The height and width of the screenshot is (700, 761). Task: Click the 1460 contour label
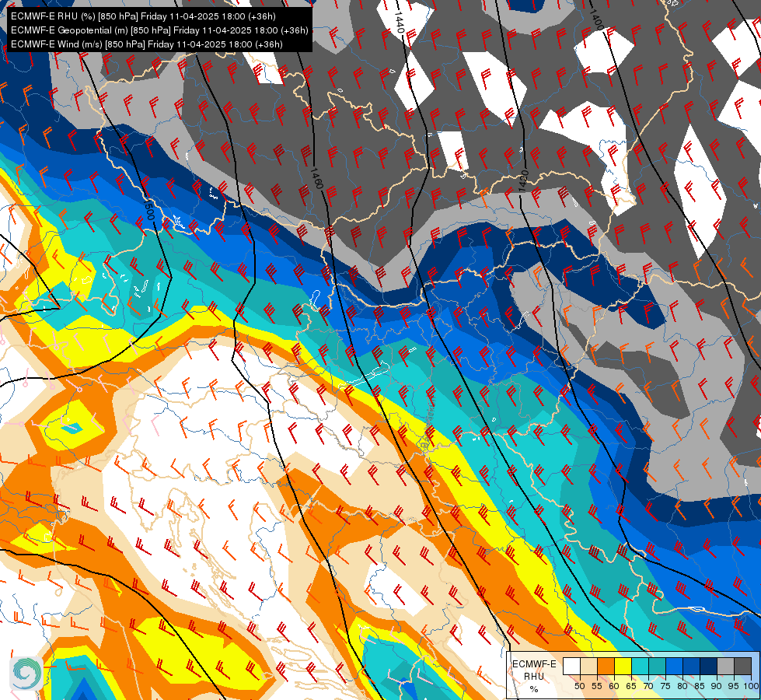316,178
